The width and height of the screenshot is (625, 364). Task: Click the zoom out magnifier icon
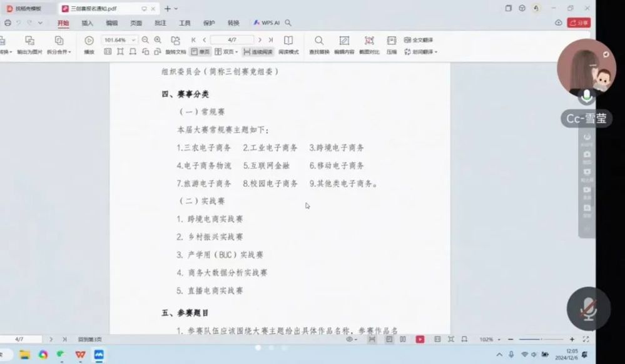[x=145, y=40]
